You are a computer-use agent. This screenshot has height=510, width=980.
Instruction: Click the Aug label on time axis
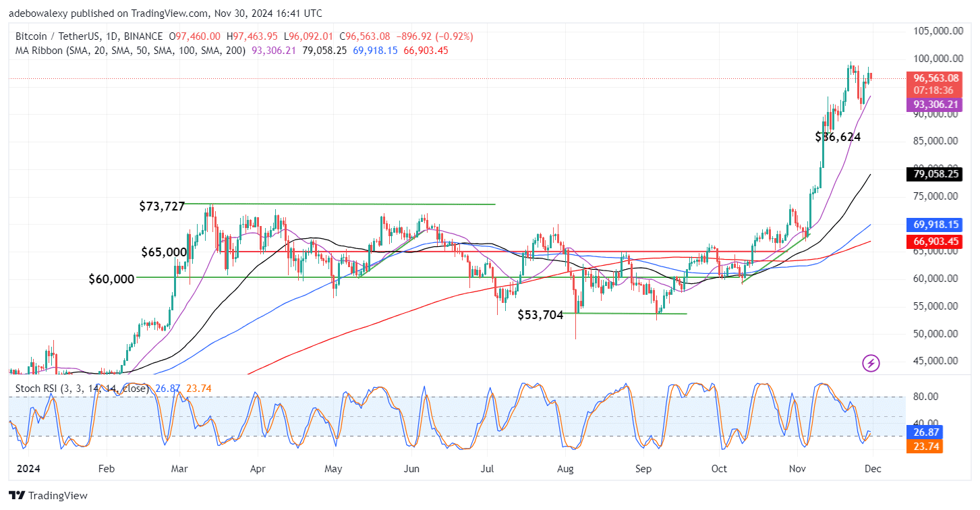567,469
